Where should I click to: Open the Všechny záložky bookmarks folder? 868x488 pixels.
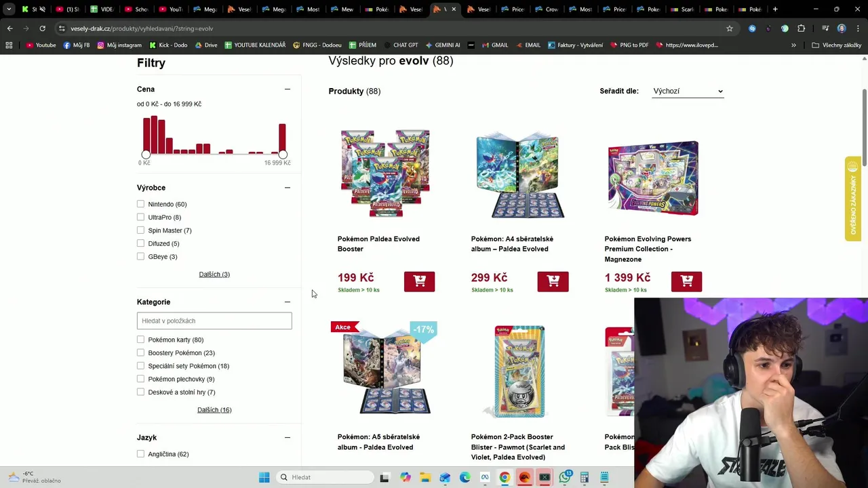tap(837, 45)
